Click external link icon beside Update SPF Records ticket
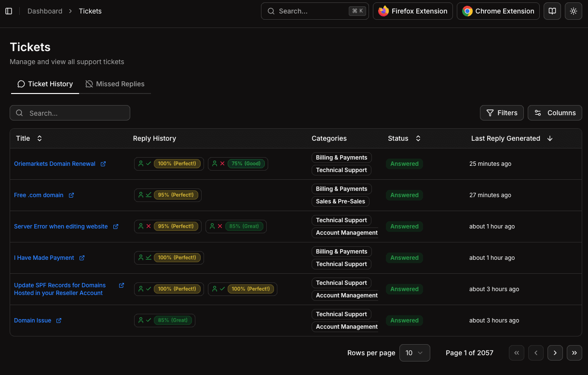This screenshot has width=588, height=375. coord(122,285)
